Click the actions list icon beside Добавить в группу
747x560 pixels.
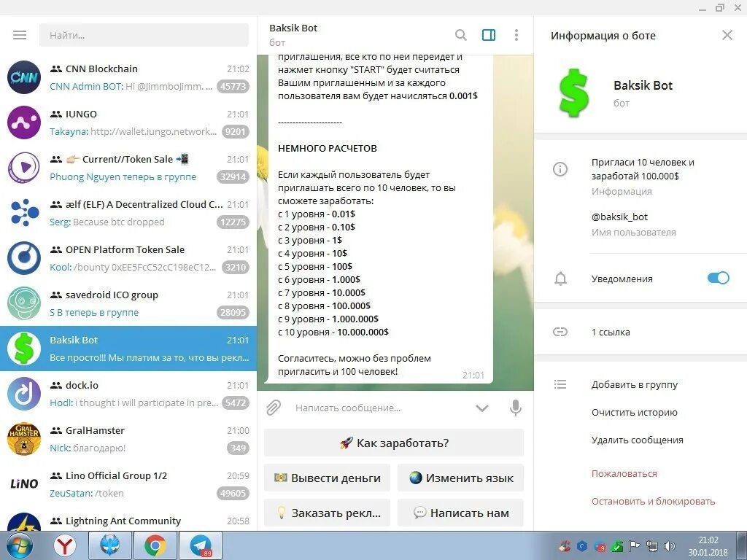pyautogui.click(x=560, y=384)
